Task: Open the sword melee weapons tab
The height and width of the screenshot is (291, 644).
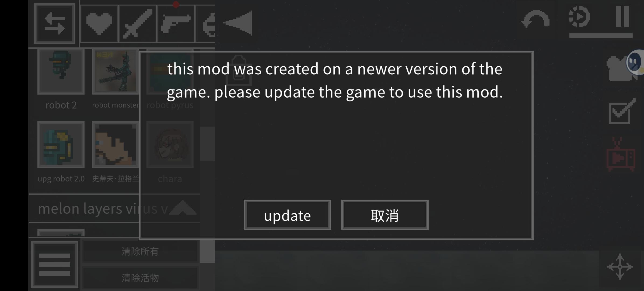Action: tap(137, 24)
